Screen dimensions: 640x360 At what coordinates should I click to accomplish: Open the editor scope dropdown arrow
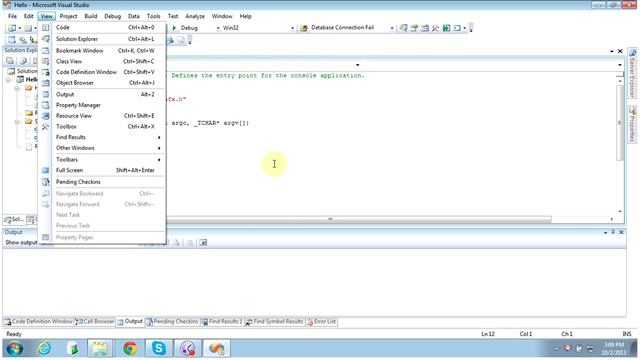(358, 65)
